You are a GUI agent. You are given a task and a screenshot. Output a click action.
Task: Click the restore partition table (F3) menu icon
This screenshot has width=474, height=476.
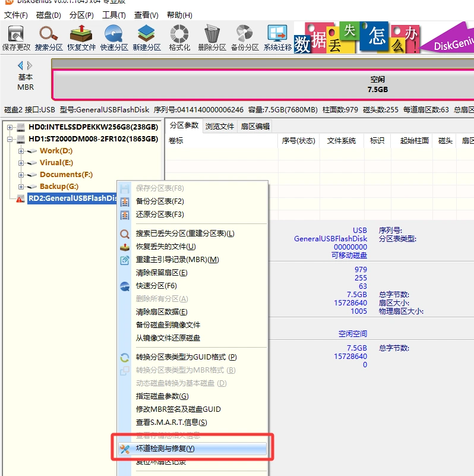125,215
